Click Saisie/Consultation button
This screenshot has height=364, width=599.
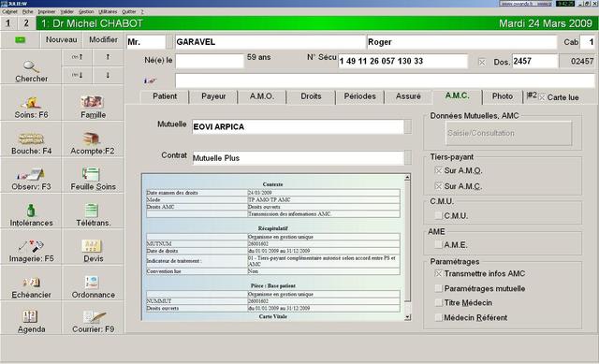[508, 133]
